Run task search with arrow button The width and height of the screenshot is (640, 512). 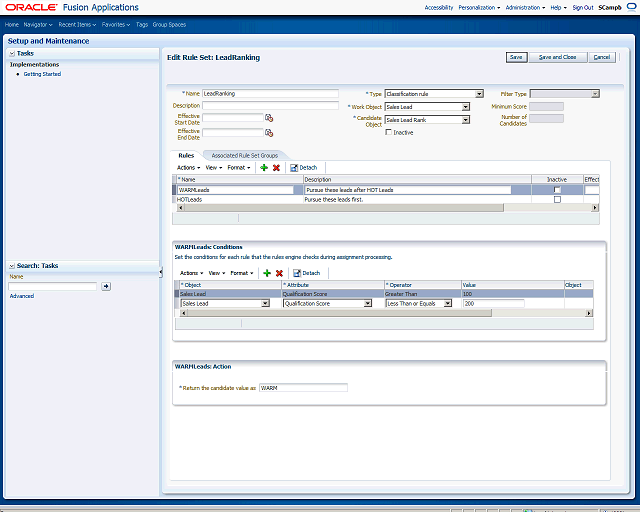coord(106,286)
